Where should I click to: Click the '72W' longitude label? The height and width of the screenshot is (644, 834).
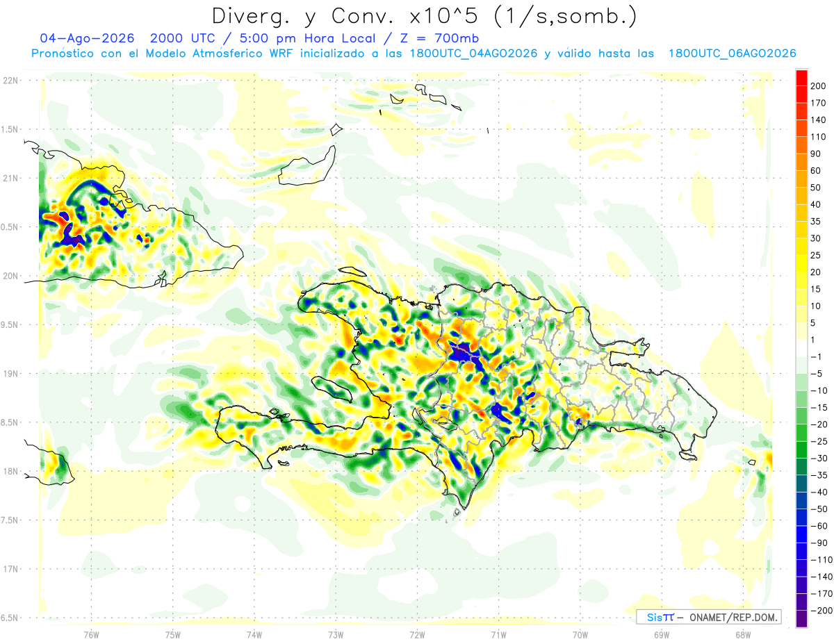point(417,635)
